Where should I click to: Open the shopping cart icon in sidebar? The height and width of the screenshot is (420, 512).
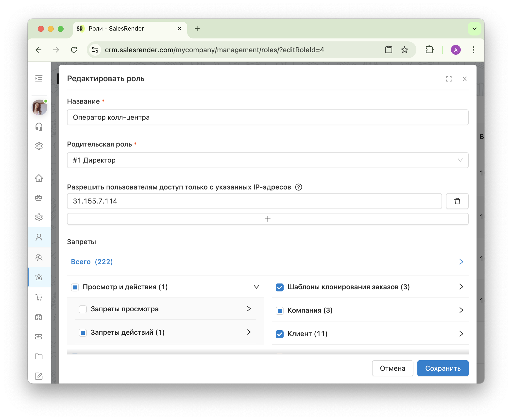pyautogui.click(x=39, y=297)
